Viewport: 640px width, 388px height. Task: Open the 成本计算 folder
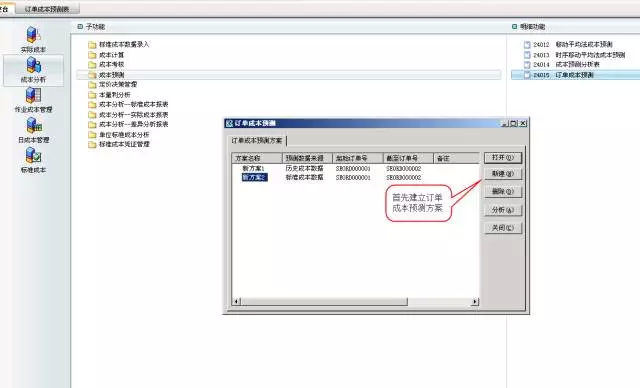pyautogui.click(x=106, y=55)
